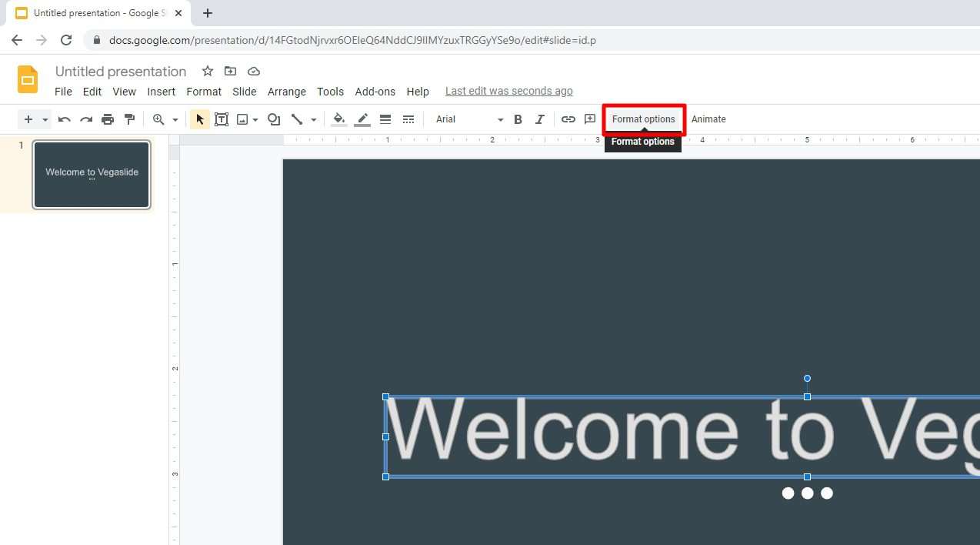Toggle bold formatting
The image size is (980, 545).
click(518, 119)
